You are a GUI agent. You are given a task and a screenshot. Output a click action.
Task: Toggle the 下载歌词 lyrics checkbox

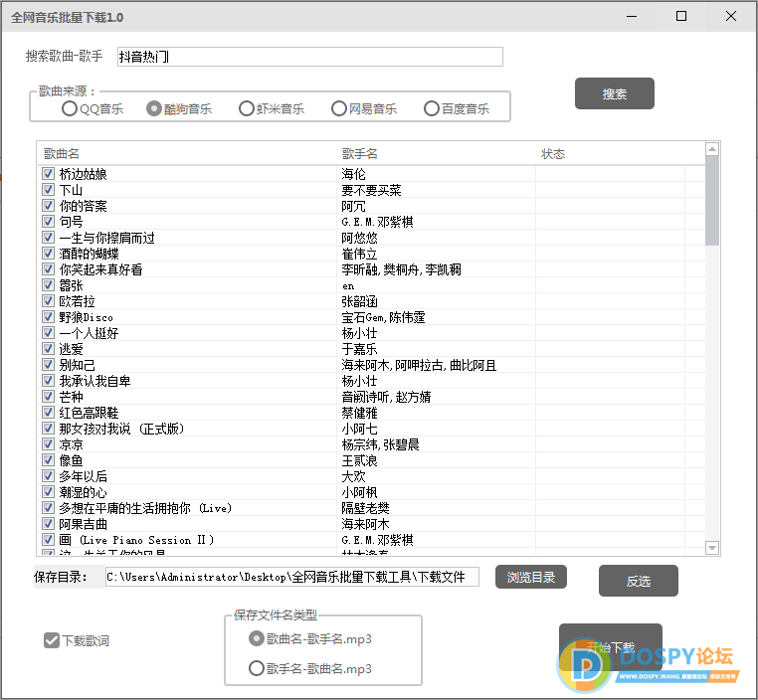[x=52, y=640]
